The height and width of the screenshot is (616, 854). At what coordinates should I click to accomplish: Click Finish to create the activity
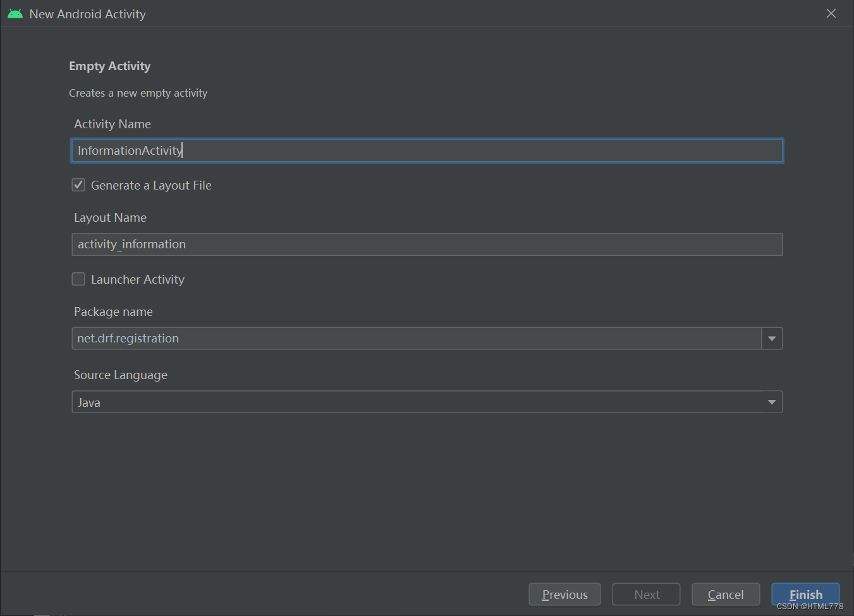pyautogui.click(x=805, y=595)
